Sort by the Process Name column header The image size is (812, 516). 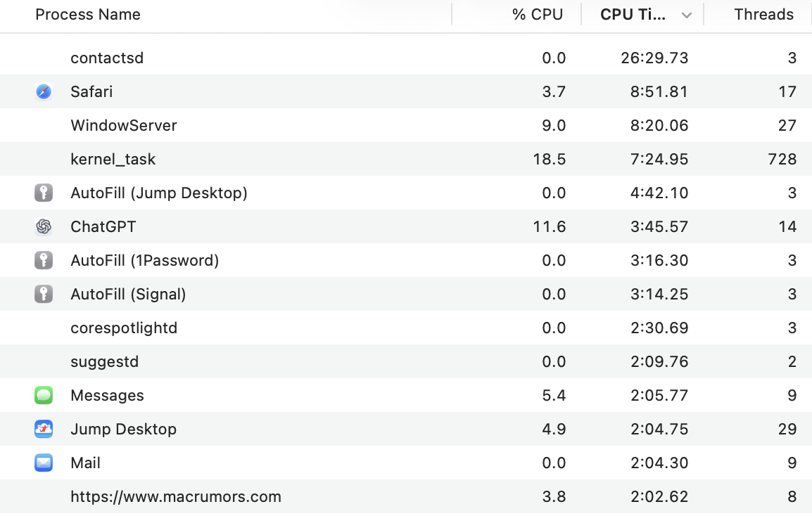coord(88,15)
